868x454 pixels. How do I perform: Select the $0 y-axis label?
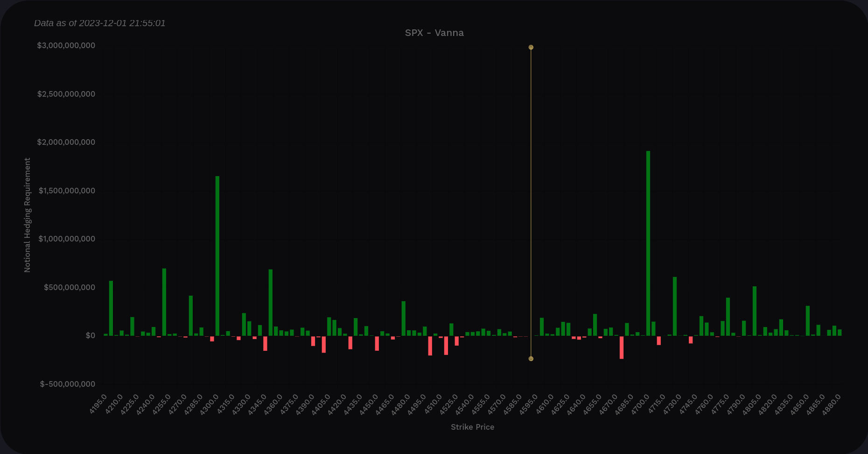tap(91, 335)
